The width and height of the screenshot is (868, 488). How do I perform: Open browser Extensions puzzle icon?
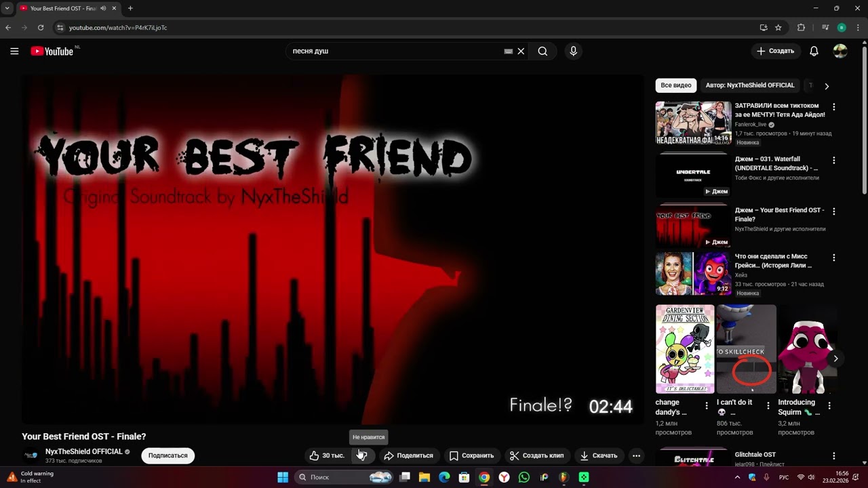click(801, 28)
